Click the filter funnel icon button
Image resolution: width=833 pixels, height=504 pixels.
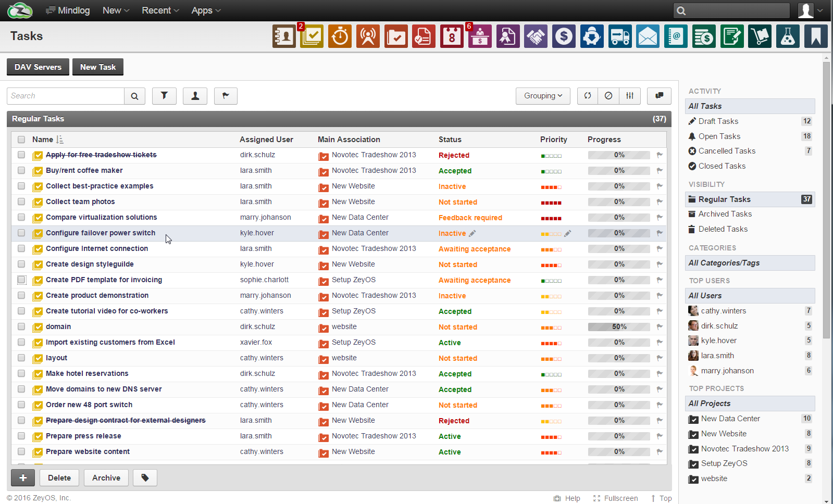164,96
